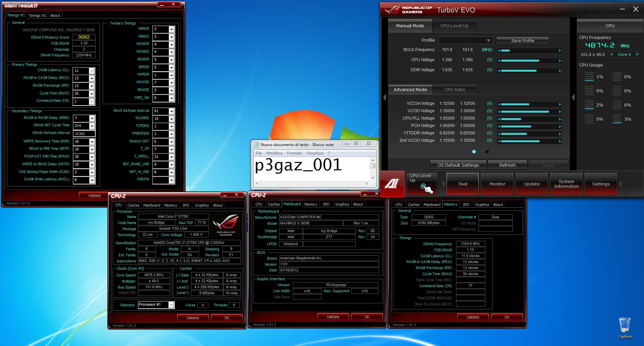Decrease CPU Voltage with left arrow
The width and height of the screenshot is (644, 346).
pos(499,61)
